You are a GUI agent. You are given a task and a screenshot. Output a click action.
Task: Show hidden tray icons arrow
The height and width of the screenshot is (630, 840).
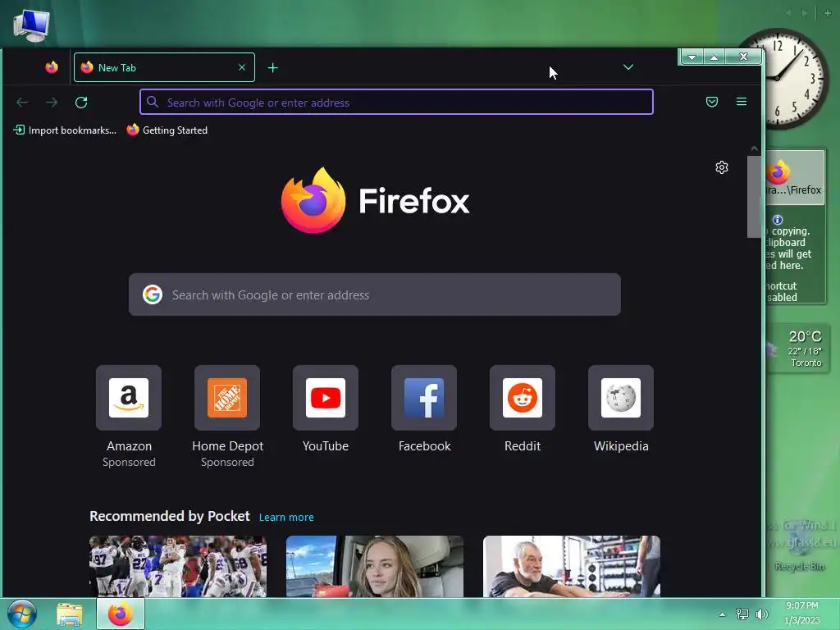pyautogui.click(x=722, y=614)
